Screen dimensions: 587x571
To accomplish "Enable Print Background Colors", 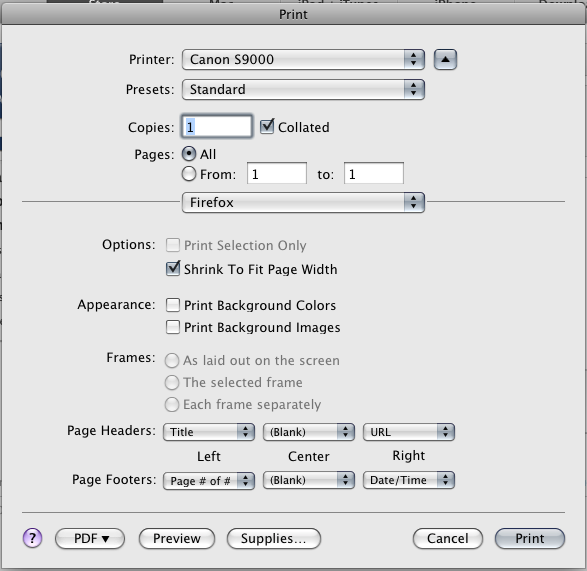I will tap(173, 305).
